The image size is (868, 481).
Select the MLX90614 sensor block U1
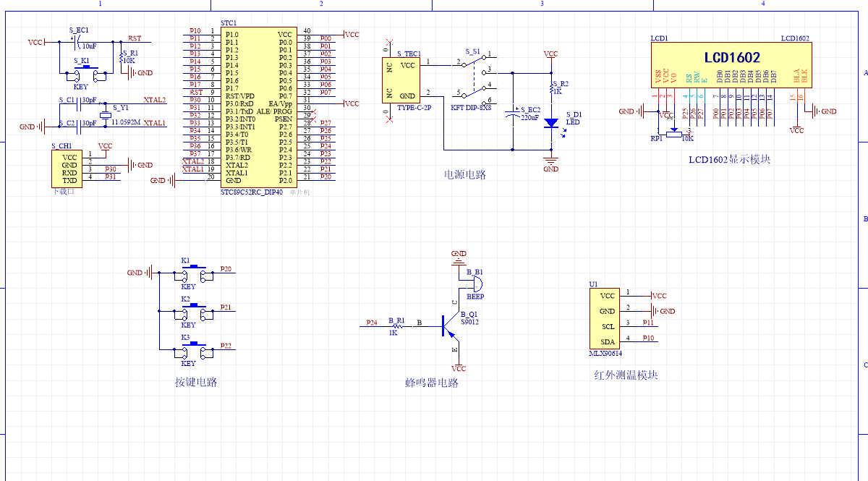[607, 318]
